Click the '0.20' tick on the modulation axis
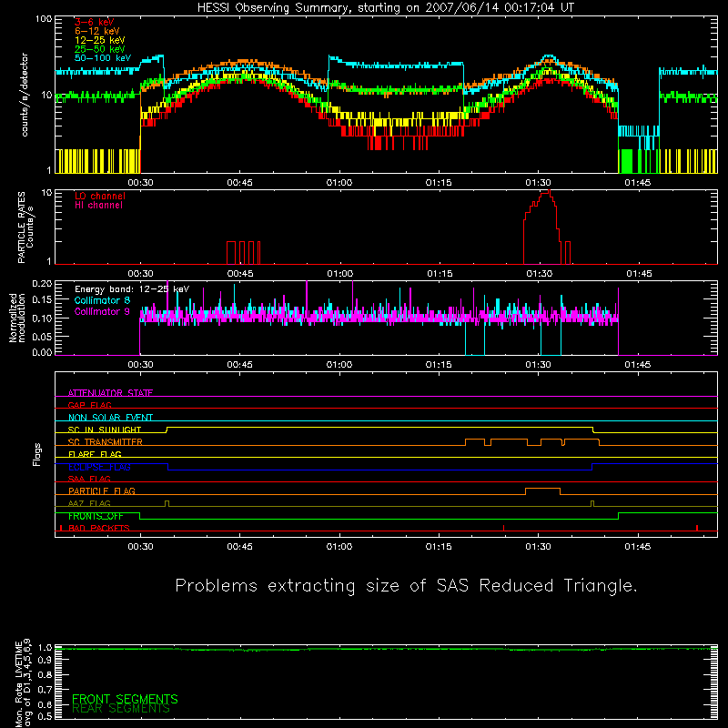 point(42,284)
